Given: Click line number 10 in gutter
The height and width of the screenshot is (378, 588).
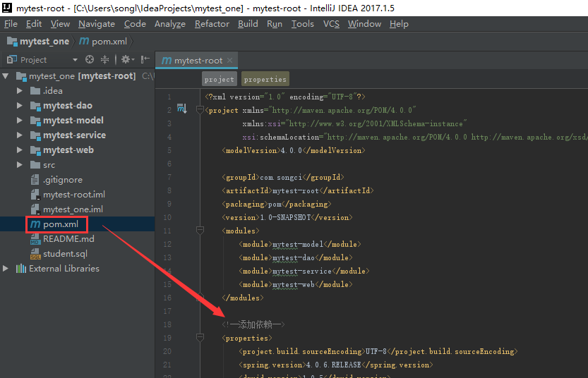Looking at the screenshot, I should click(167, 217).
